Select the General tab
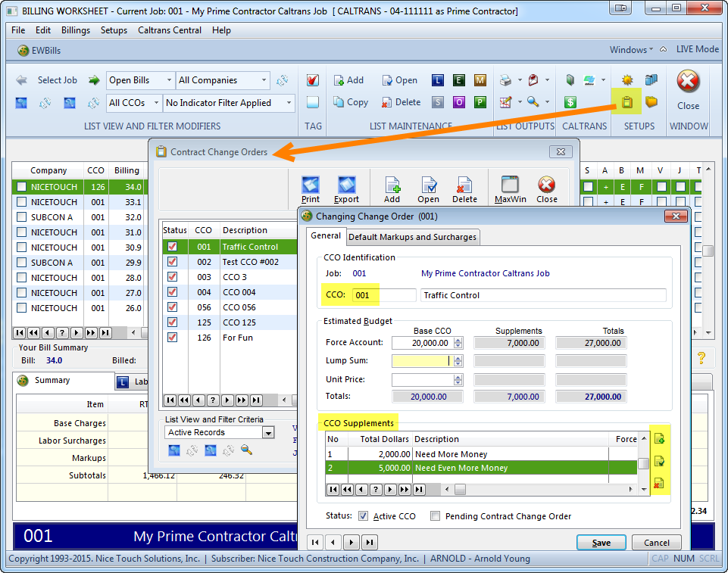Viewport: 728px width, 573px height. pos(326,235)
